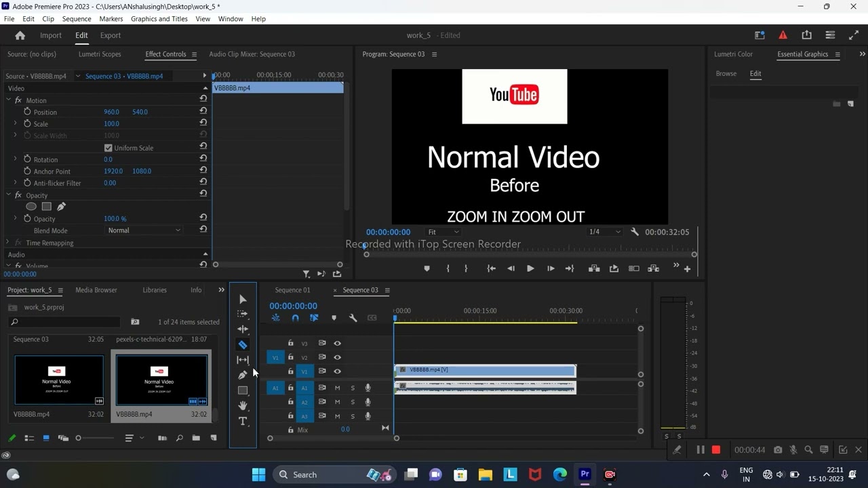The height and width of the screenshot is (488, 868).
Task: Hide track V2 with its eye icon
Action: click(337, 357)
